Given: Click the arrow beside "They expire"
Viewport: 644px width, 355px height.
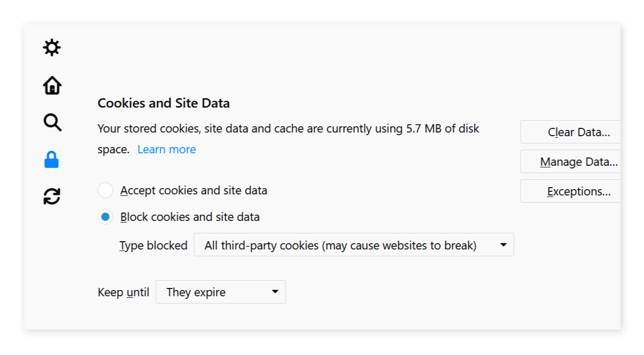Looking at the screenshot, I should [x=275, y=292].
